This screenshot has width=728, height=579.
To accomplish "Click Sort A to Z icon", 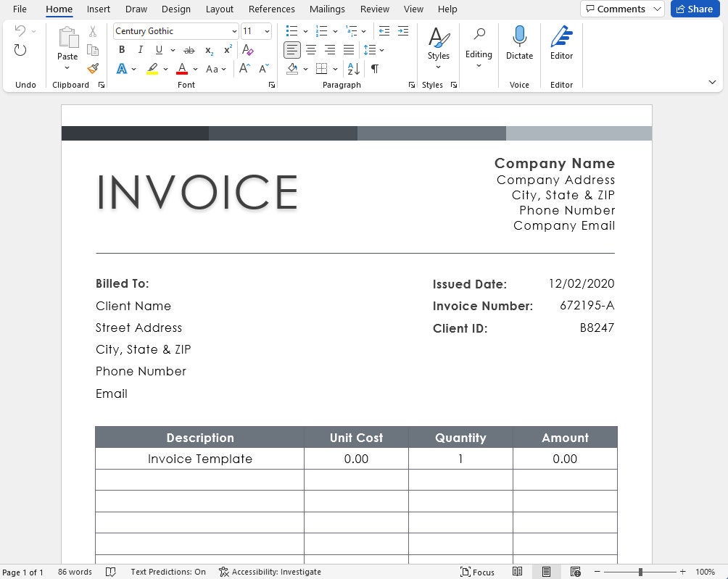I will pyautogui.click(x=353, y=69).
